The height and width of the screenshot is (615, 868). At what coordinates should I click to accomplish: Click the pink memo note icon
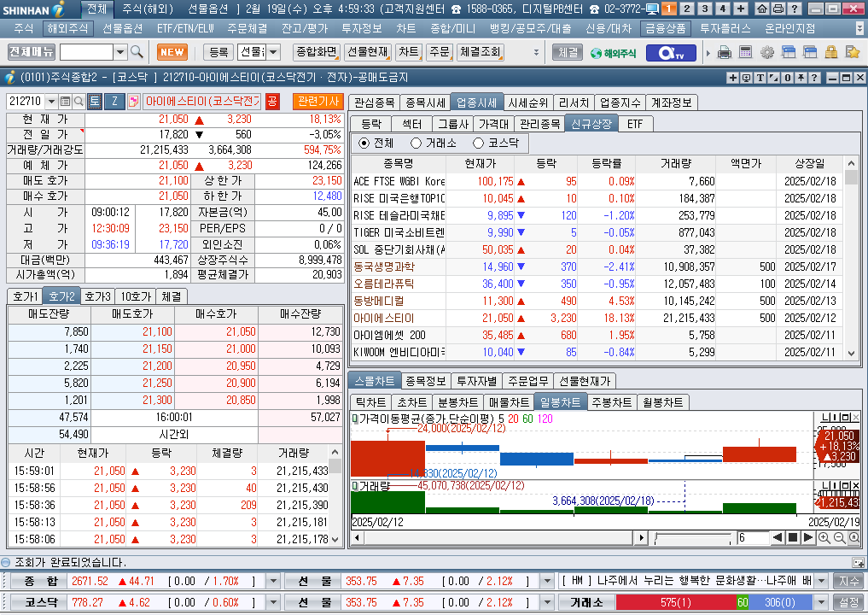[x=133, y=102]
